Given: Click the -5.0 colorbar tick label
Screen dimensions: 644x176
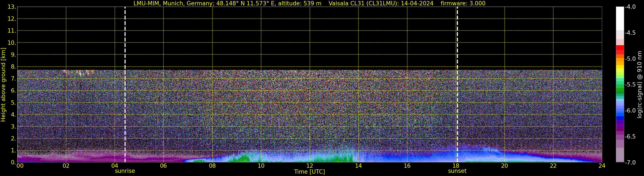Looking at the screenshot, I should pyautogui.click(x=630, y=59).
